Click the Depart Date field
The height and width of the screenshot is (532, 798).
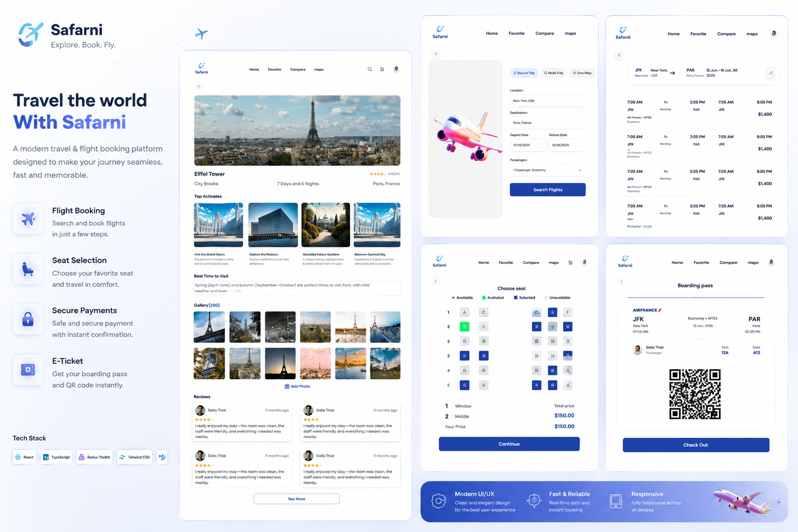528,145
